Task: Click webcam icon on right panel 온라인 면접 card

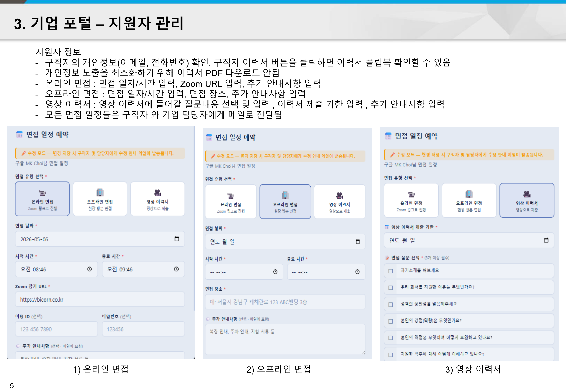Action: click(x=411, y=194)
